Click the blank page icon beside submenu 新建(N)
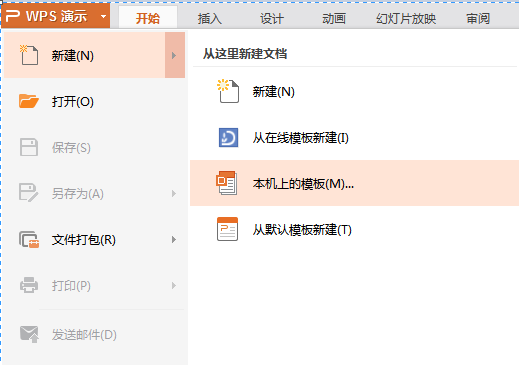Image resolution: width=519 pixels, height=365 pixels. (228, 91)
